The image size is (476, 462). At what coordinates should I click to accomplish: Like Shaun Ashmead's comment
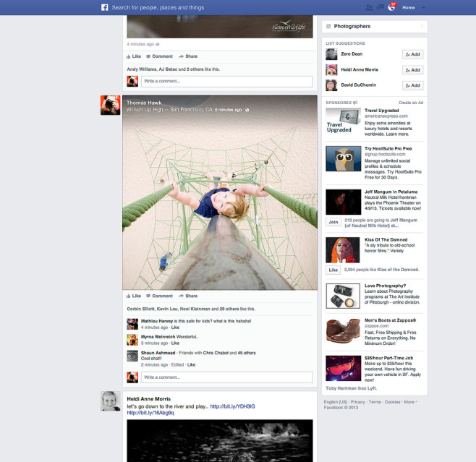[191, 364]
